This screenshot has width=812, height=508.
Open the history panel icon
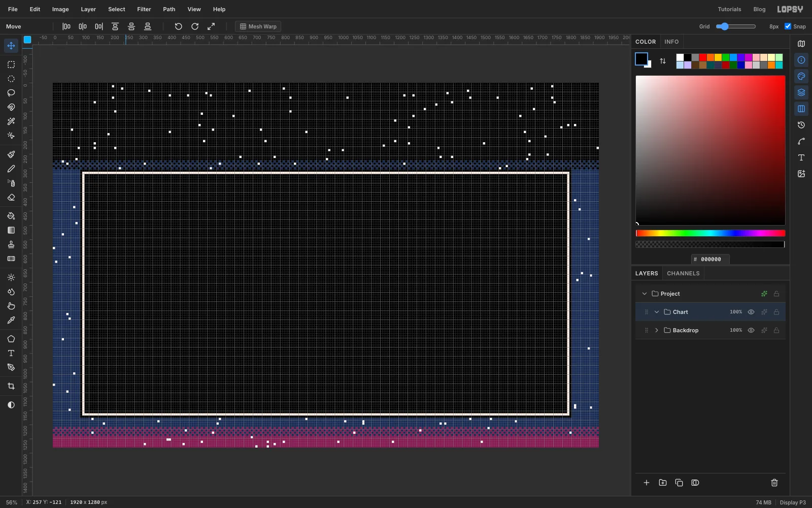tap(801, 125)
